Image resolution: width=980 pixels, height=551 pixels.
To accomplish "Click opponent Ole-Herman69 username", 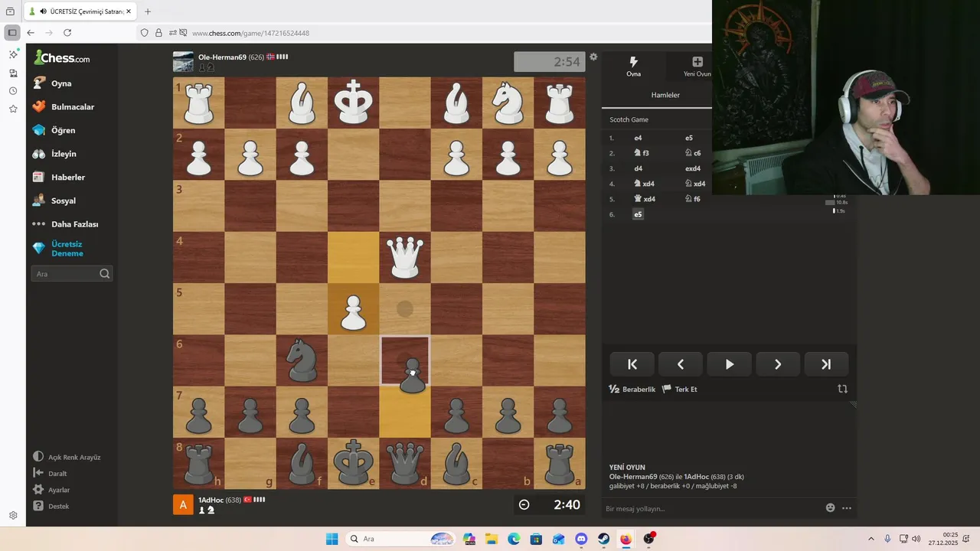I will pyautogui.click(x=222, y=57).
